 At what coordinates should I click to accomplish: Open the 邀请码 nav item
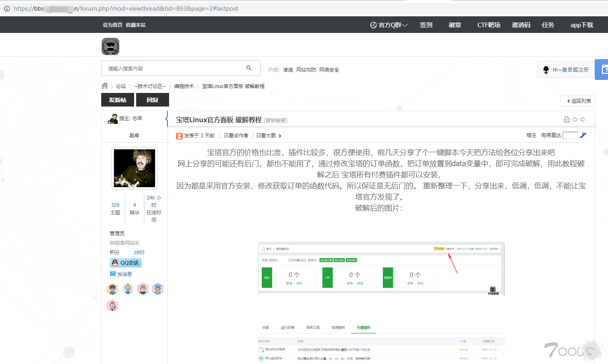[521, 25]
